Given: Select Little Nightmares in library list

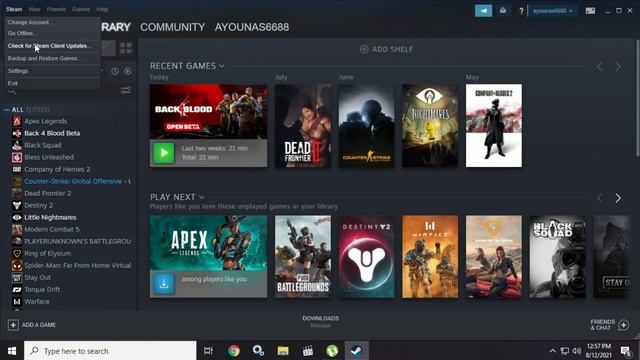Looking at the screenshot, I should point(50,217).
